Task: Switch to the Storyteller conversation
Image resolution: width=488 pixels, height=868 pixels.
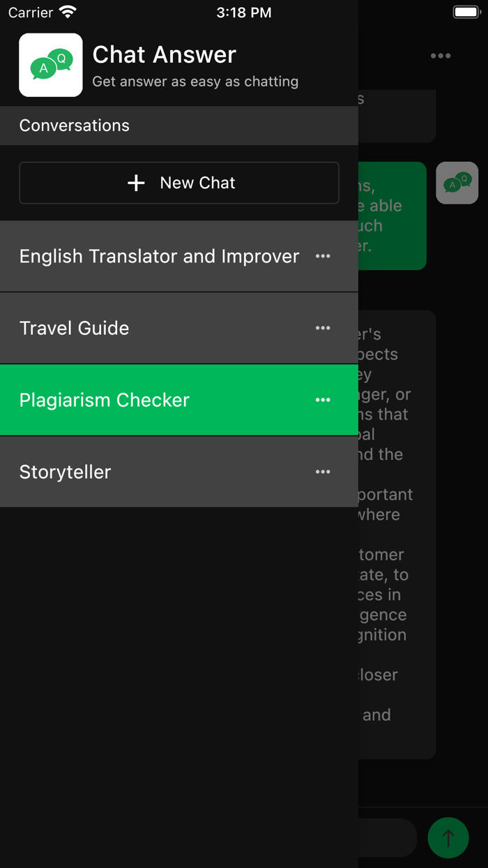Action: tap(66, 472)
